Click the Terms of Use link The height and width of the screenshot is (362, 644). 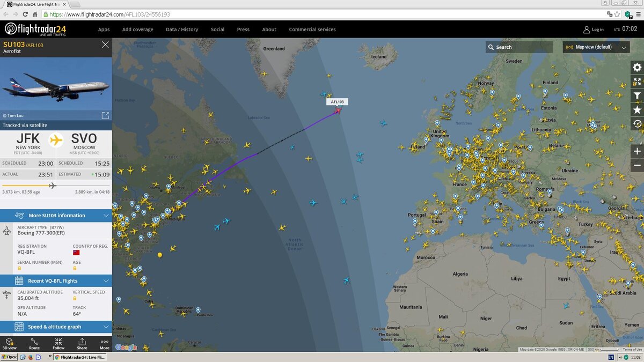pos(632,350)
